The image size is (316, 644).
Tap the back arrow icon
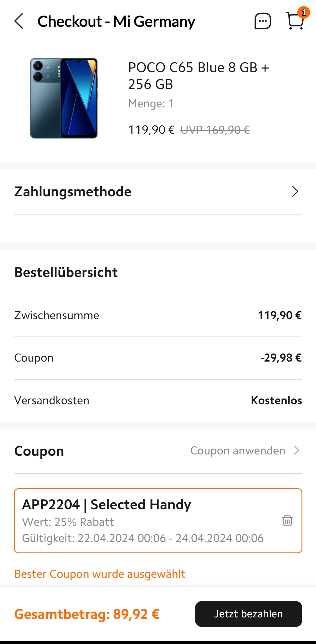[19, 21]
